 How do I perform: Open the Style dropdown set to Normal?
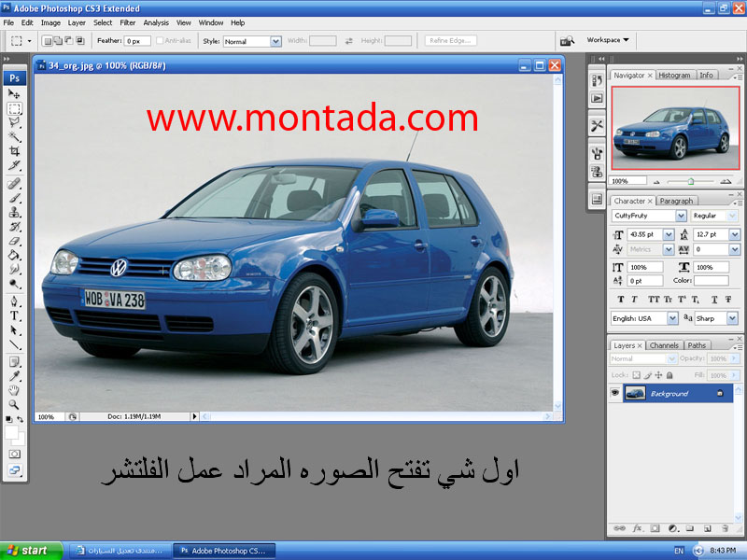(x=252, y=41)
